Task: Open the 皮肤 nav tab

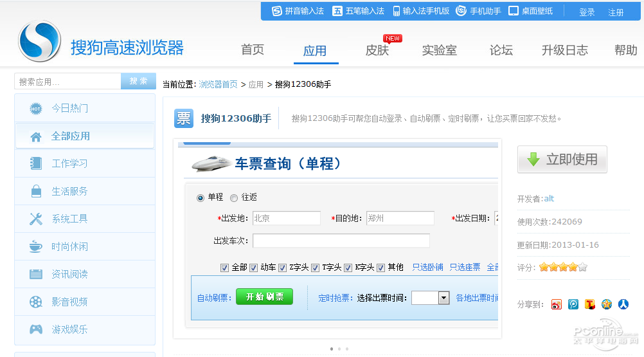Action: (377, 50)
